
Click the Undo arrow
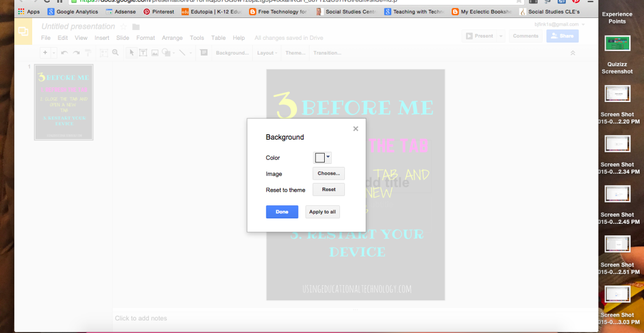tap(64, 52)
